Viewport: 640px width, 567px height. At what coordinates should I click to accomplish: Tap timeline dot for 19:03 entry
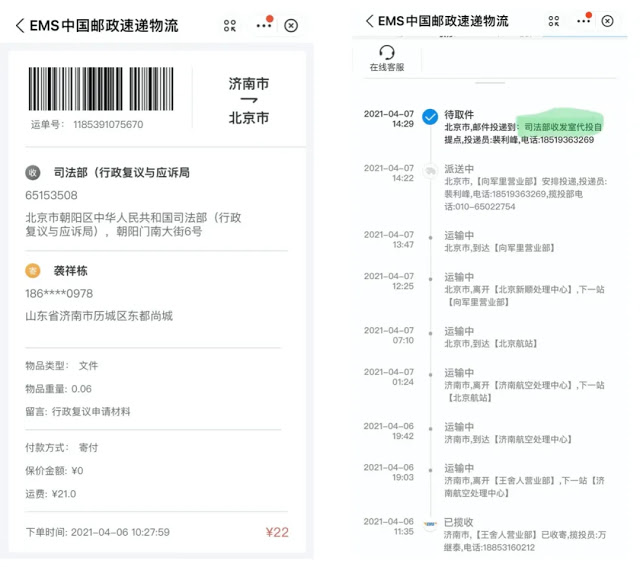click(430, 470)
